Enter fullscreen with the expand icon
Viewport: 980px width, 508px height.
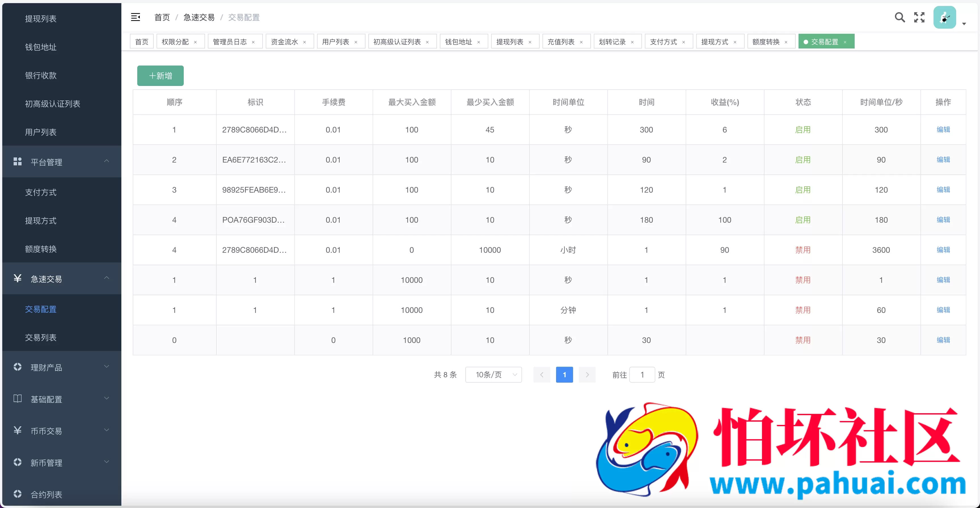pyautogui.click(x=920, y=17)
